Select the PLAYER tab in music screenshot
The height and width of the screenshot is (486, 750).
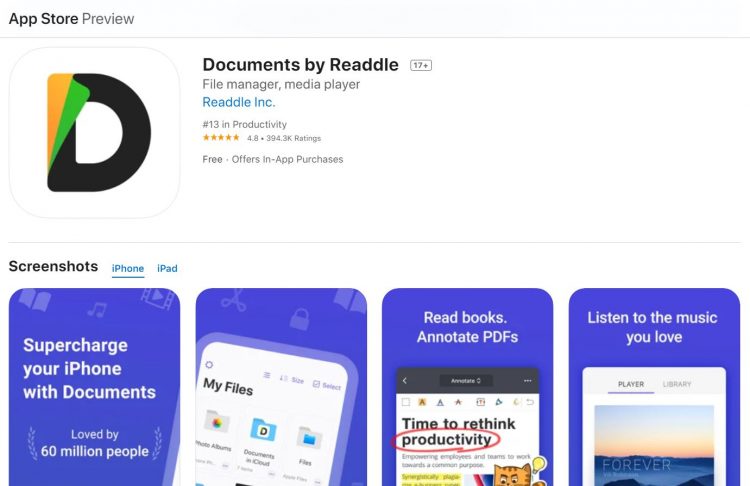(631, 384)
